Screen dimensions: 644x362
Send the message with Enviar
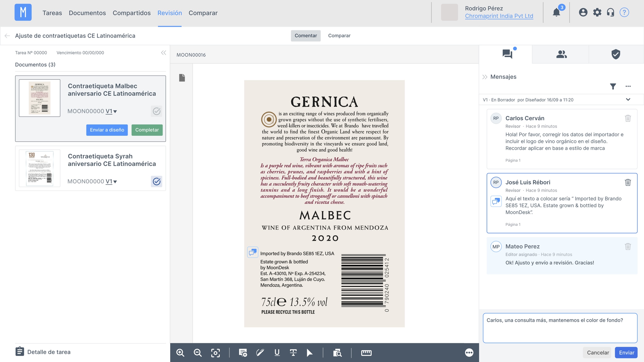626,353
